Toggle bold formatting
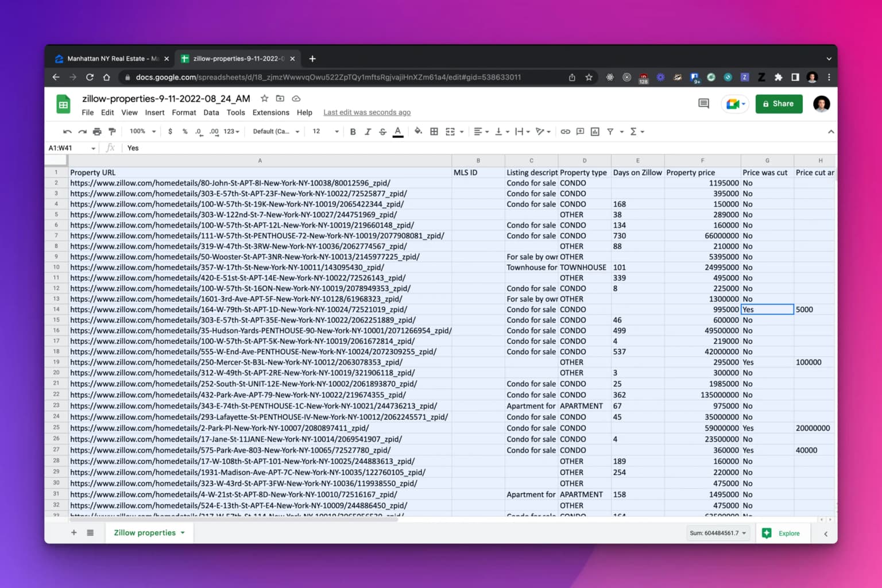Viewport: 882px width, 588px height. tap(353, 131)
